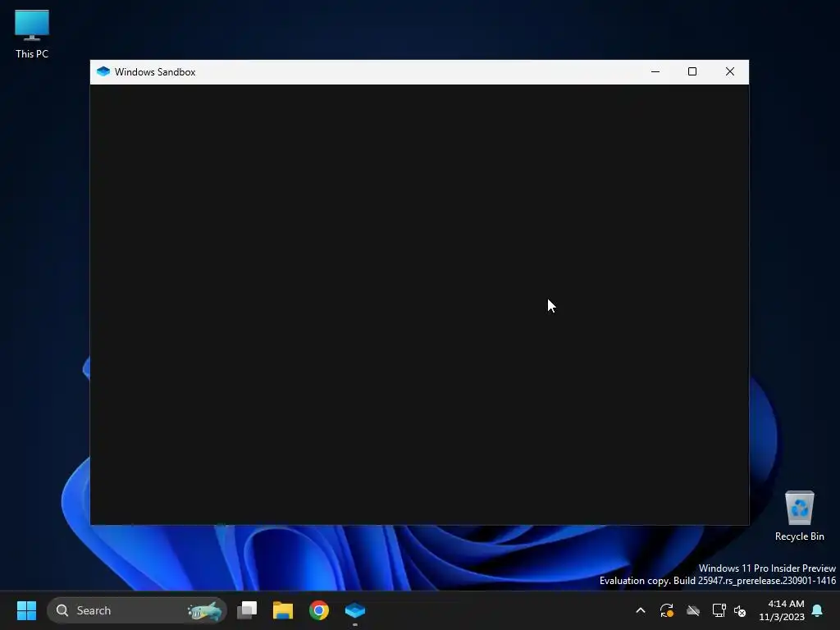Show hidden system tray icons
This screenshot has width=840, height=630.
click(640, 610)
